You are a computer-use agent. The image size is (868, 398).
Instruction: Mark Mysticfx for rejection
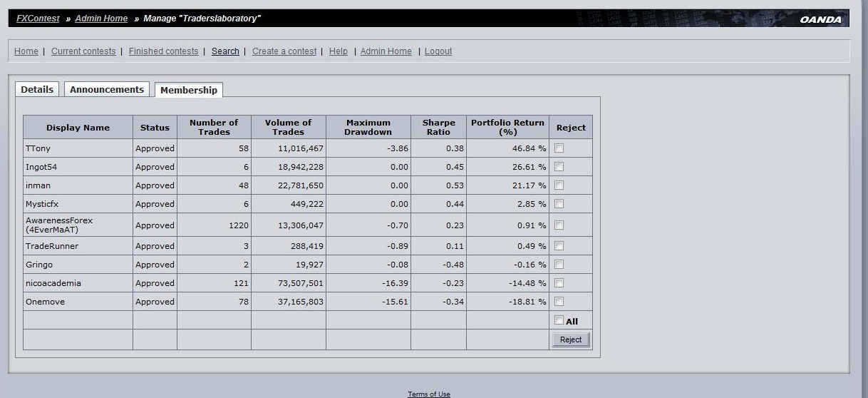pos(559,204)
